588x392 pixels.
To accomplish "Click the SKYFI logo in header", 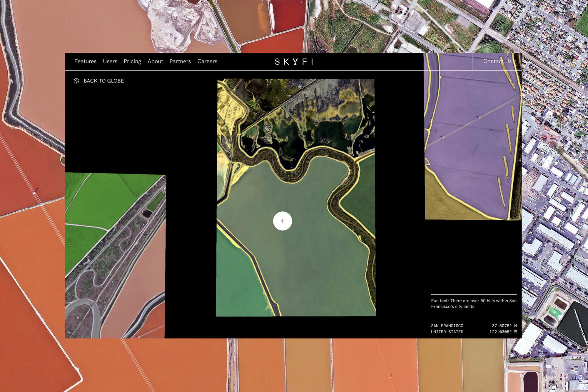I will 294,61.
